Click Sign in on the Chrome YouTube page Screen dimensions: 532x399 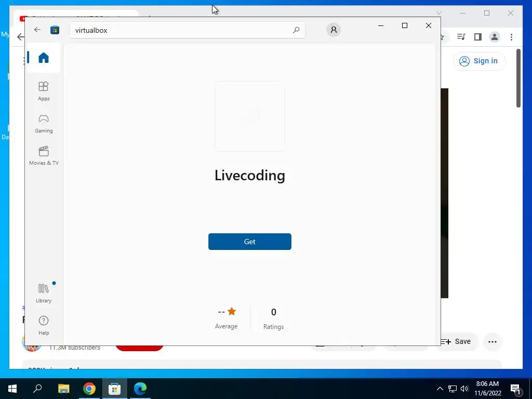[x=479, y=61]
